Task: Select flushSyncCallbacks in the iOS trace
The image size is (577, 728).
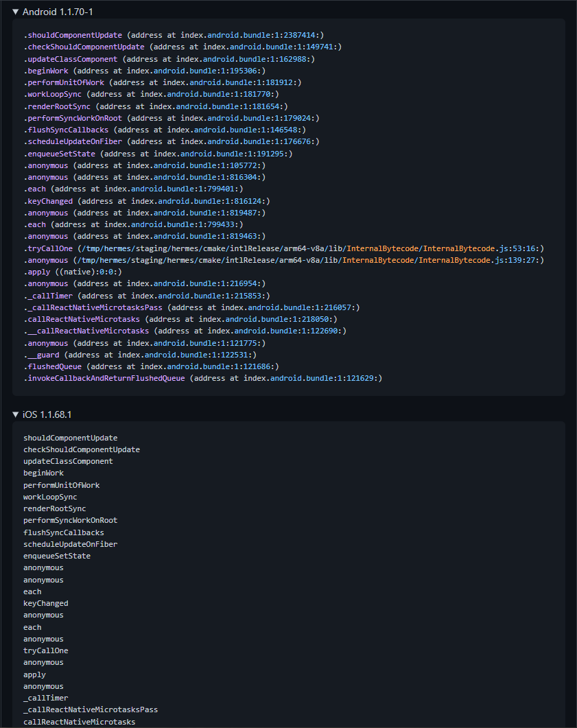Action: (64, 532)
